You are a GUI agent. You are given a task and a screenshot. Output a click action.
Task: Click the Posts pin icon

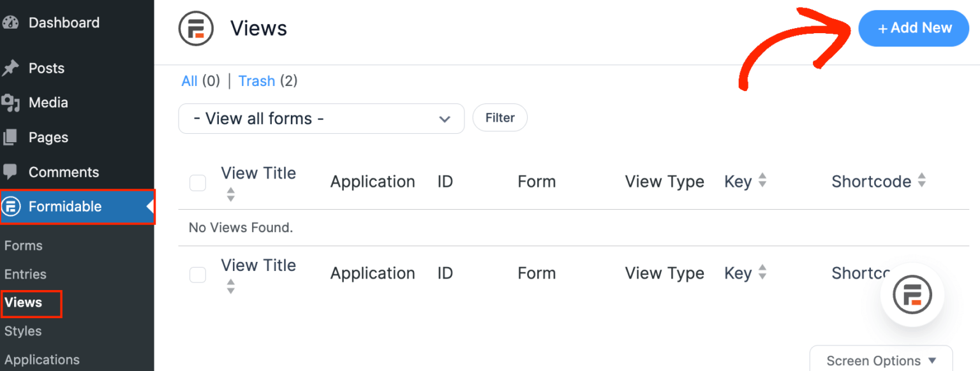11,68
